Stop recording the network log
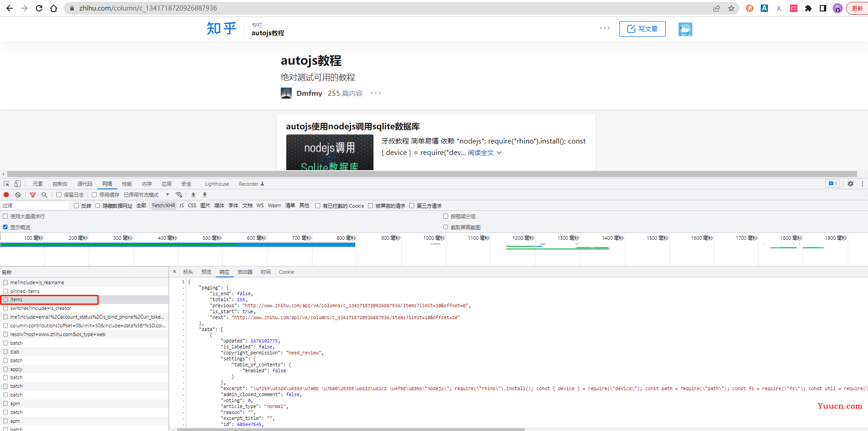The height and width of the screenshot is (431, 868). pos(6,195)
